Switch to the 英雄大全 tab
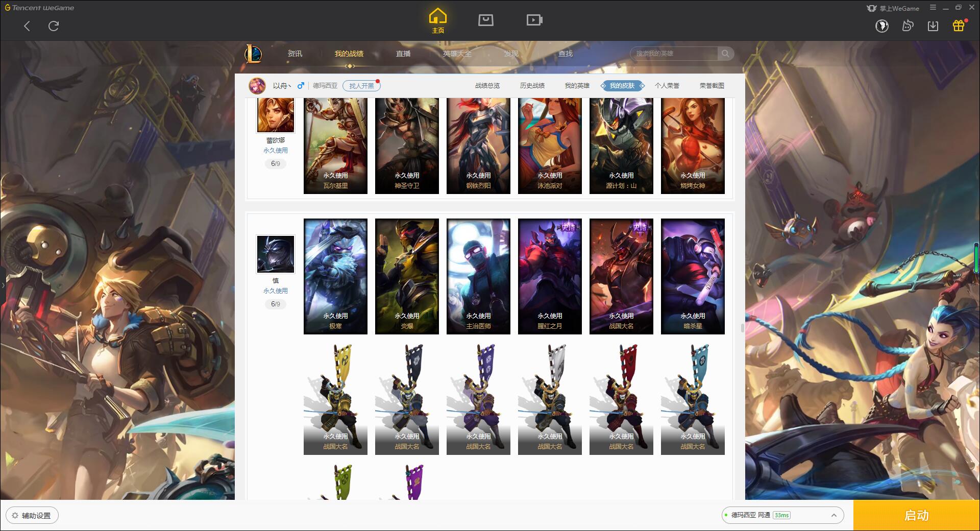980x531 pixels. [x=457, y=54]
